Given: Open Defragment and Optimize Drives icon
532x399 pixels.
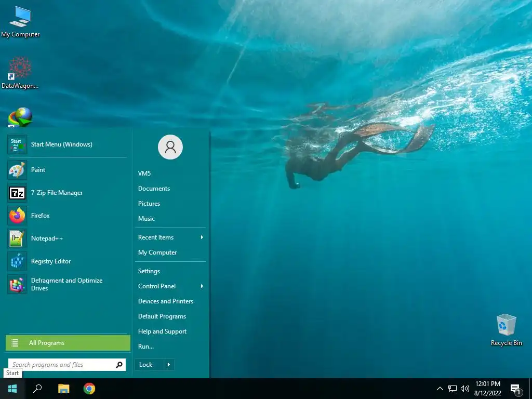Looking at the screenshot, I should [17, 284].
